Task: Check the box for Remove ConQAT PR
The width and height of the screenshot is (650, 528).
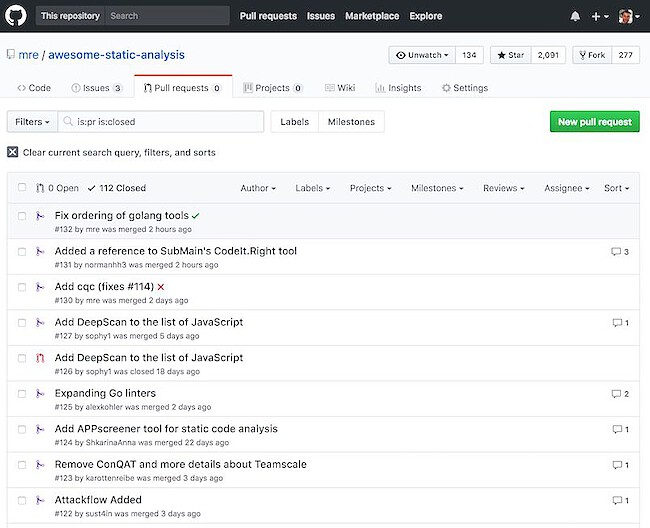Action: coord(22,465)
